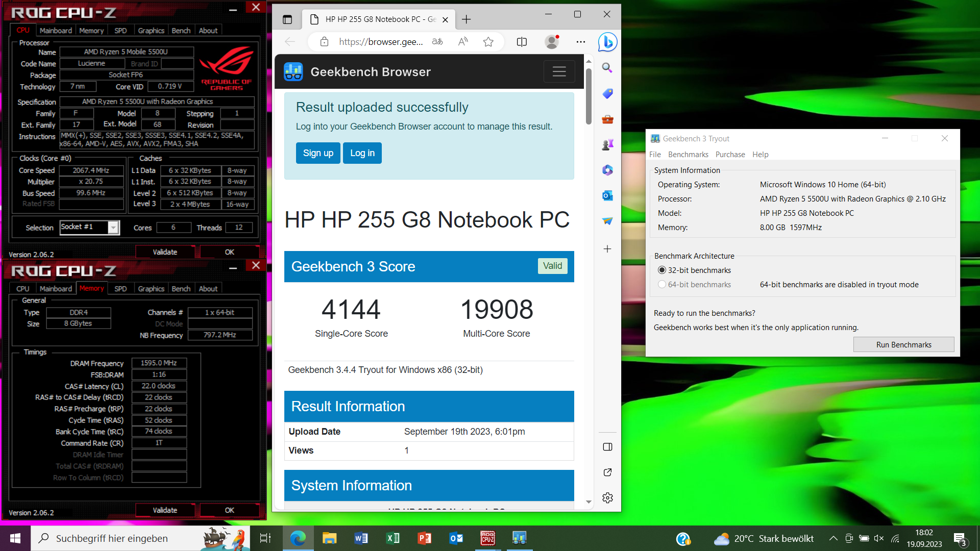Click the sidebar search icon

click(607, 68)
